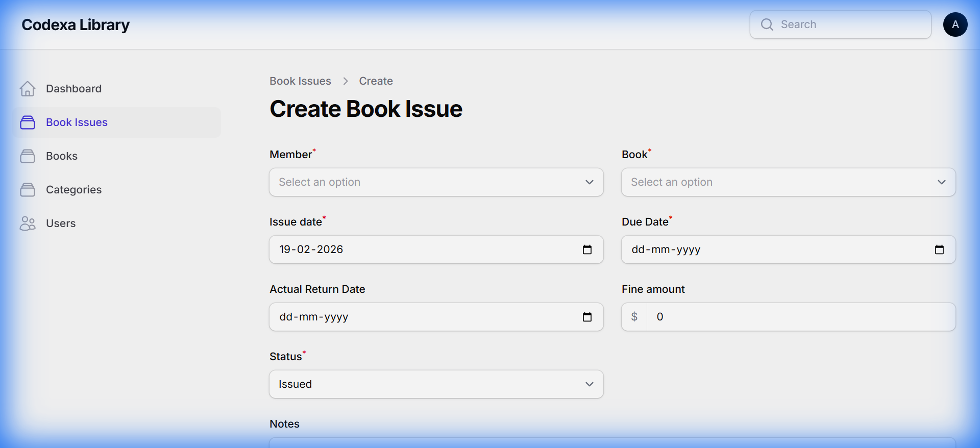Open the user avatar menu
The width and height of the screenshot is (980, 448).
[x=955, y=24]
